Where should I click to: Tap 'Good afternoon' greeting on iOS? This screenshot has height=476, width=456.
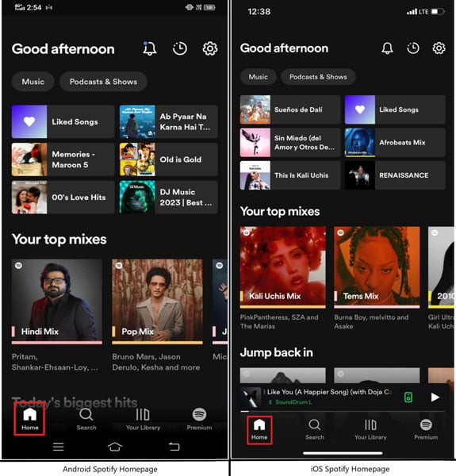point(284,48)
